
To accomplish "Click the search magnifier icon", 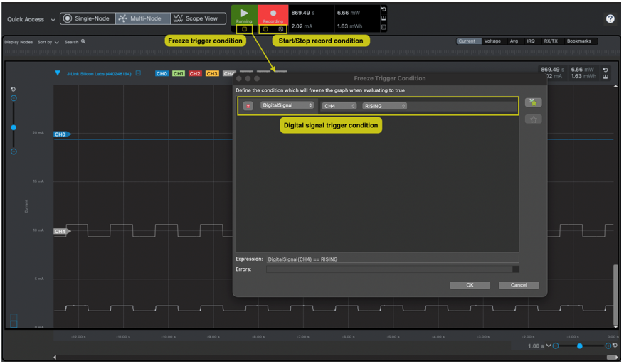I will point(83,42).
